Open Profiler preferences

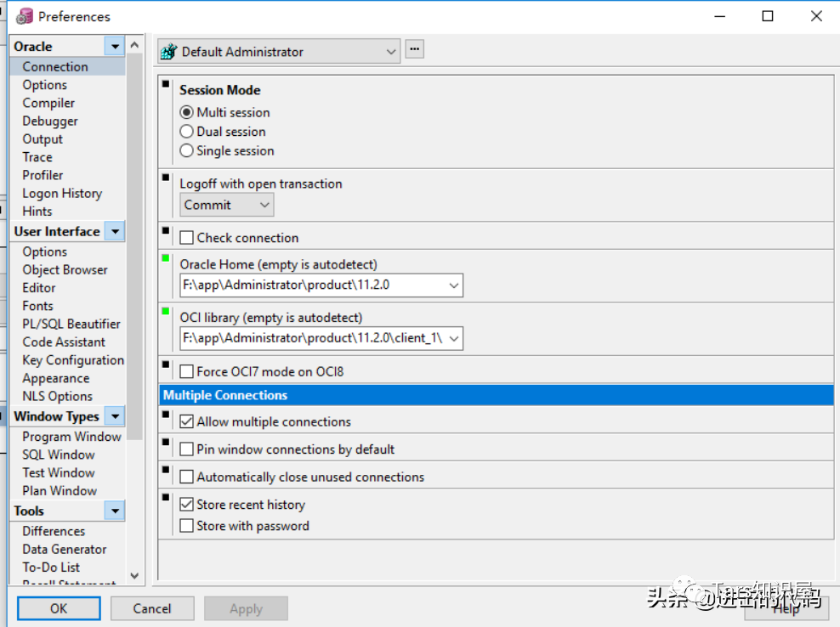(x=43, y=175)
